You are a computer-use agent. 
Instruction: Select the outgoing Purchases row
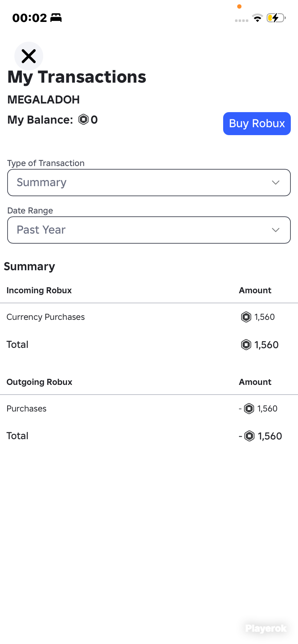click(x=149, y=409)
